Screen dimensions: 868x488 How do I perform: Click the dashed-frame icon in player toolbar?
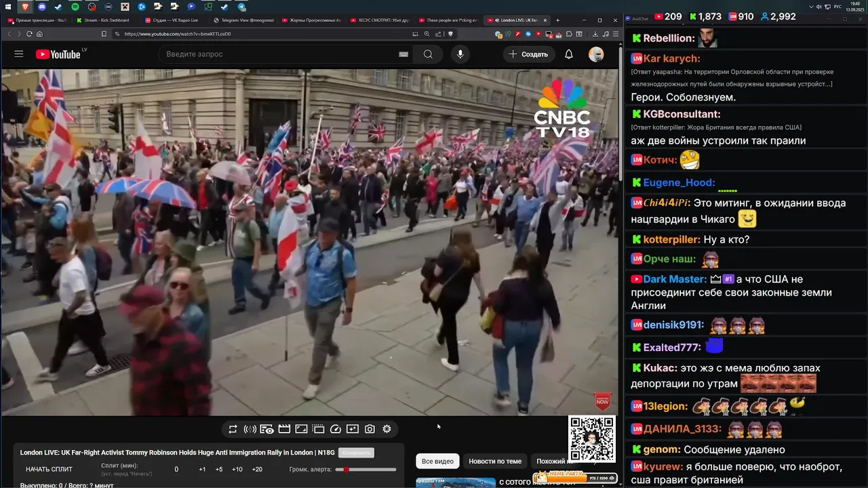point(318,429)
